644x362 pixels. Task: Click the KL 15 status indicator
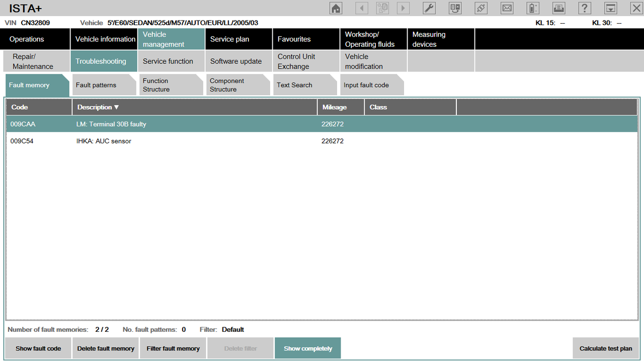[550, 23]
